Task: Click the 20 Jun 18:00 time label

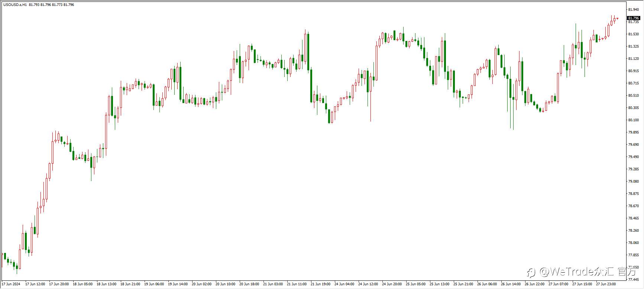Action: 249,284
